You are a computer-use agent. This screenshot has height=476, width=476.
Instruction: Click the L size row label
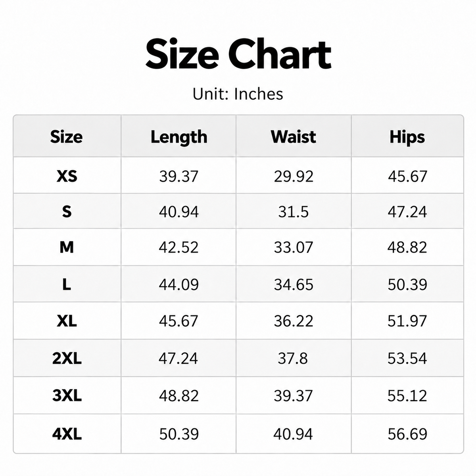point(67,284)
